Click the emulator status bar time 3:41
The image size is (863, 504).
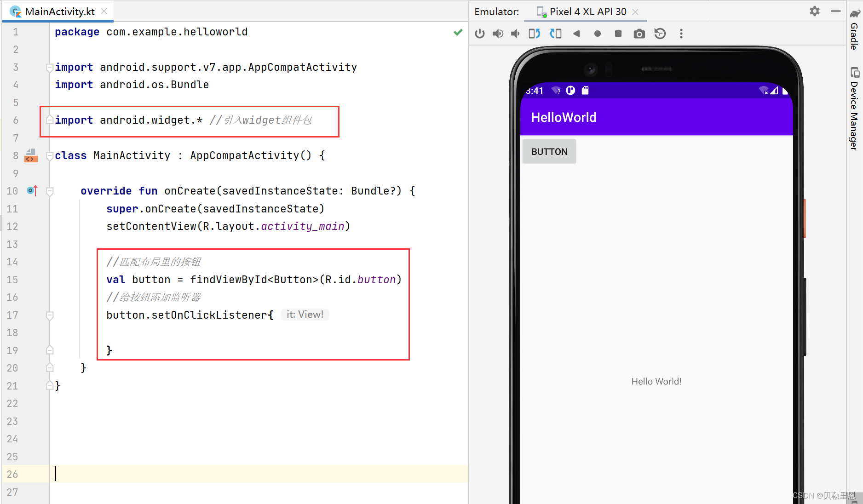[x=535, y=91]
